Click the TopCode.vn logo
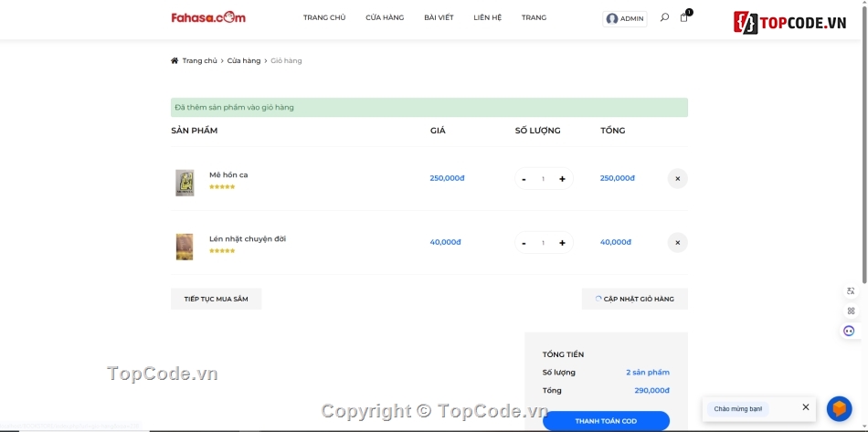 click(790, 23)
